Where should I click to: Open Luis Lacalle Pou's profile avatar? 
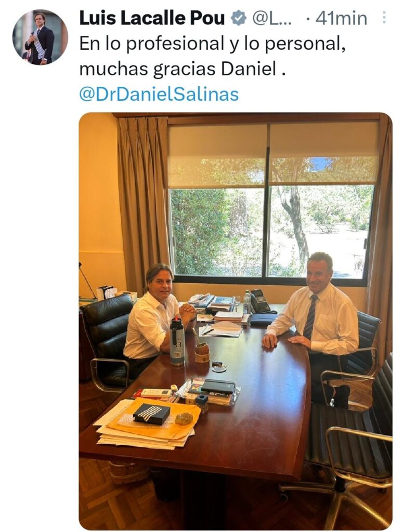coord(41,37)
